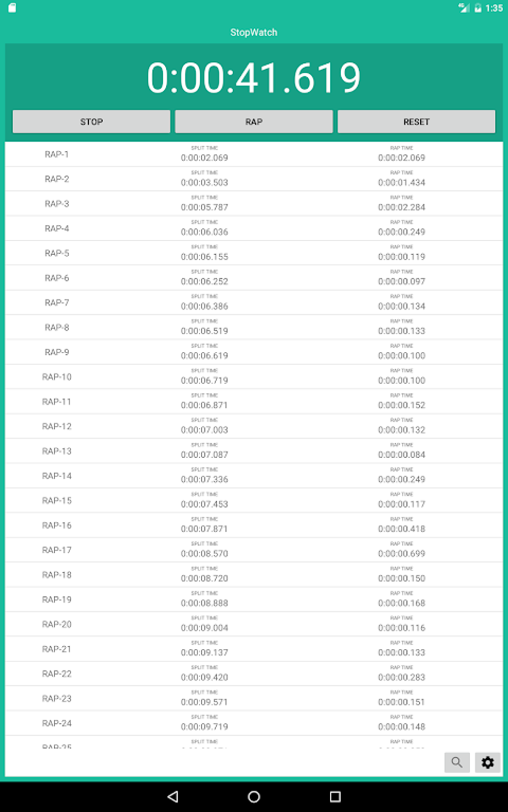The width and height of the screenshot is (508, 812).
Task: Tap the RAP-17 rap time 0:00:00.699
Action: pos(401,554)
